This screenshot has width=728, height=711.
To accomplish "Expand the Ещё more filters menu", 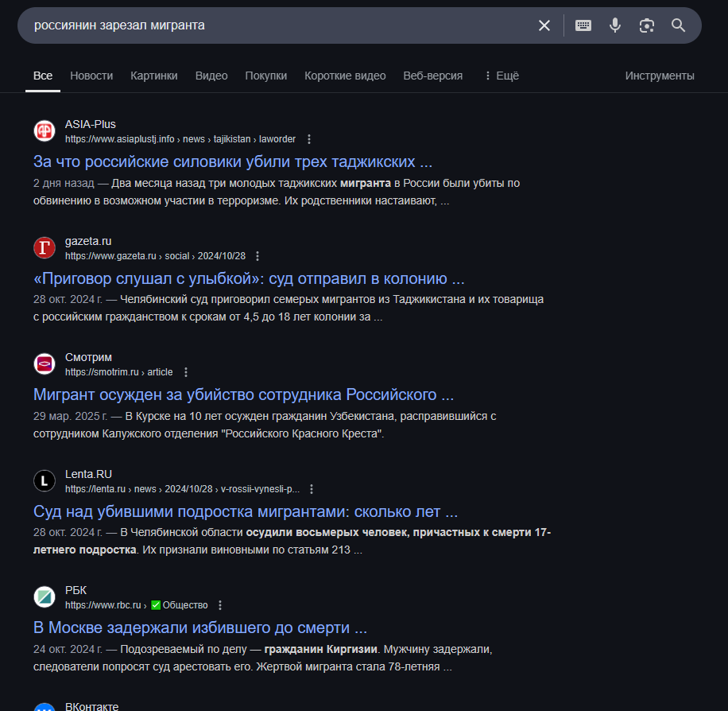I will pos(501,76).
